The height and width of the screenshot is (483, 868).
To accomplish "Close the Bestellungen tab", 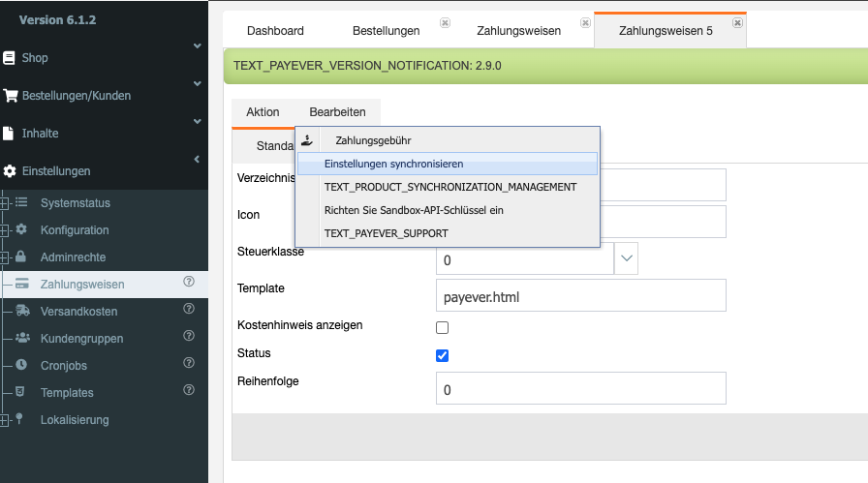I will [x=445, y=22].
